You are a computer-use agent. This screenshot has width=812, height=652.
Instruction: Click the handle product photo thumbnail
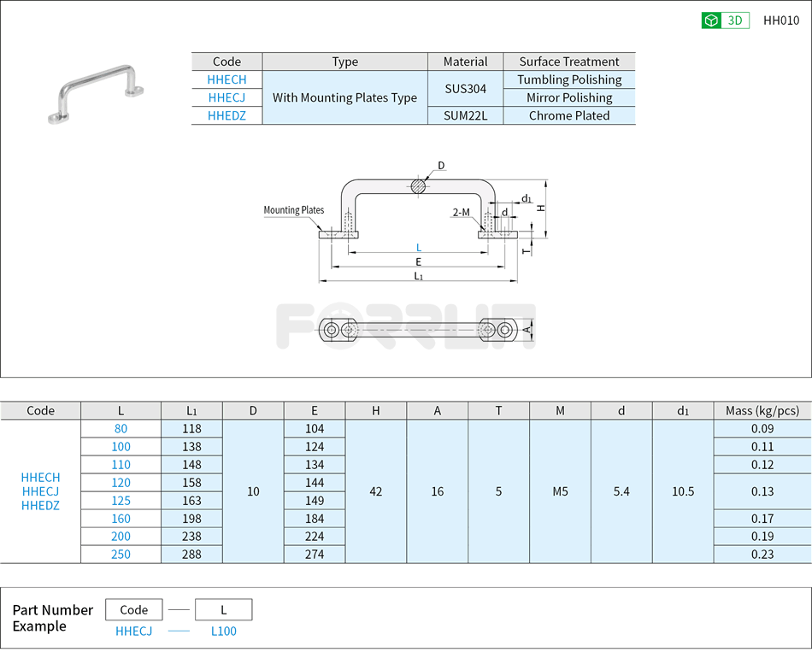coord(96,92)
